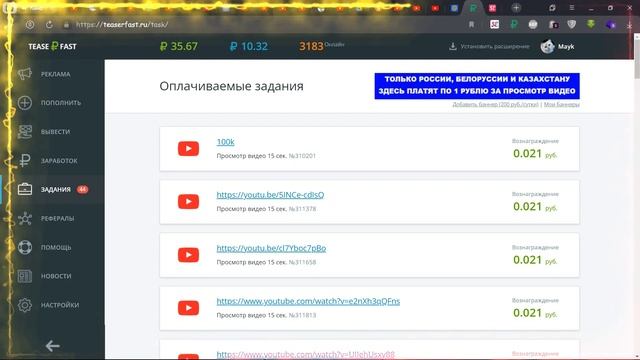The height and width of the screenshot is (360, 640).
Task: Click the Mayk user avatar
Action: [547, 47]
